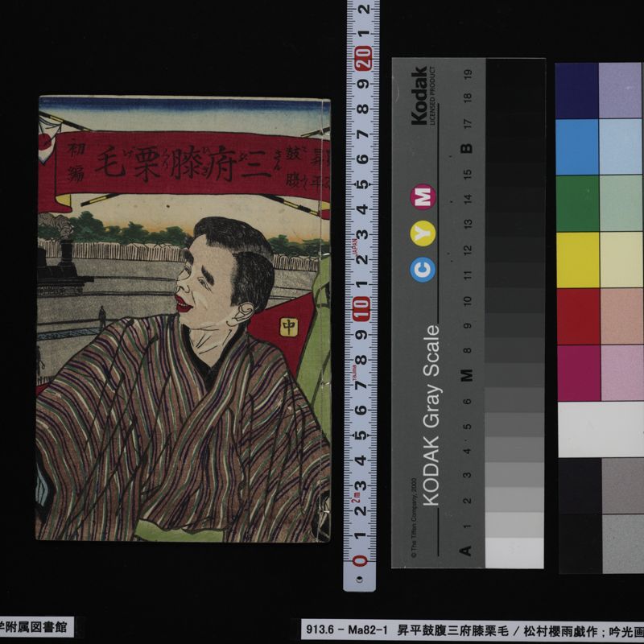Pick the saturated red color patch

577,316
